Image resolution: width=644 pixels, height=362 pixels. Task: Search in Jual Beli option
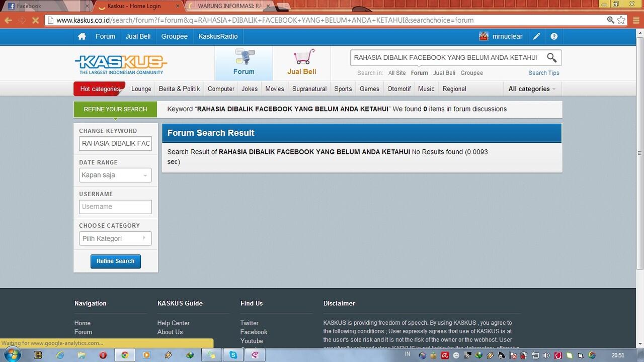444,73
